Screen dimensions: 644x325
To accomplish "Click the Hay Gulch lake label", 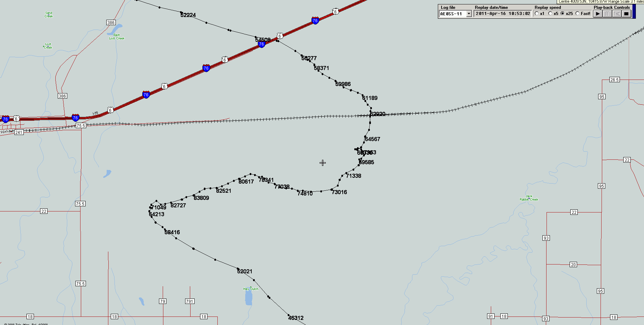I will click(251, 289).
